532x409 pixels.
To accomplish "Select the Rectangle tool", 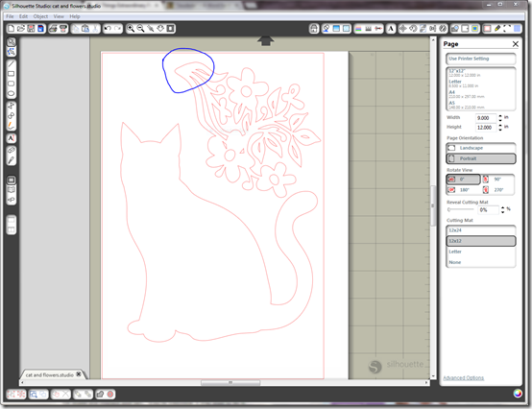I will [12, 74].
